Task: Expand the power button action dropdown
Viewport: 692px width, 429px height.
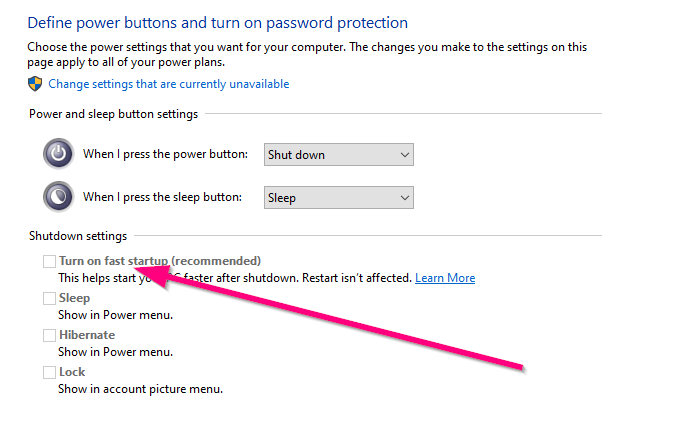Action: 339,155
